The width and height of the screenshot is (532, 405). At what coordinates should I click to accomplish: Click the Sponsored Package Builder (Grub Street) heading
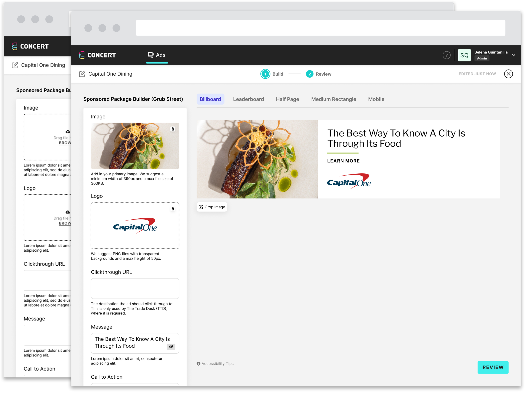click(x=133, y=99)
